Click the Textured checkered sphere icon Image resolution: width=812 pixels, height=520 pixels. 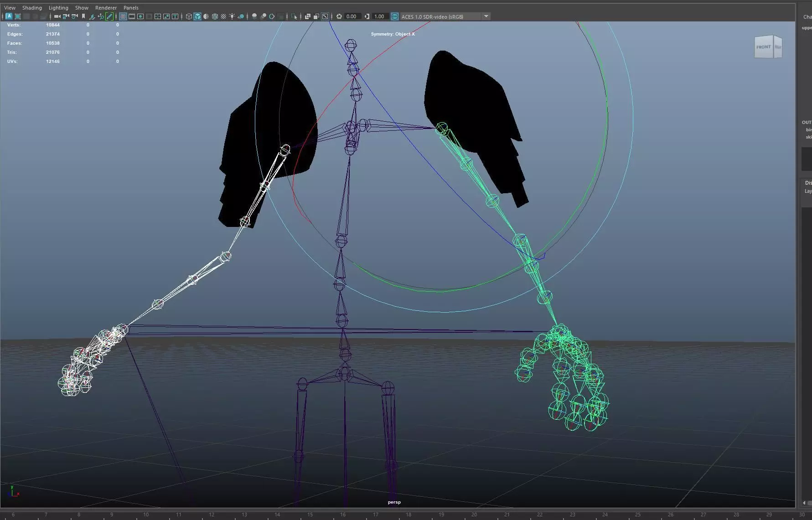click(x=223, y=16)
